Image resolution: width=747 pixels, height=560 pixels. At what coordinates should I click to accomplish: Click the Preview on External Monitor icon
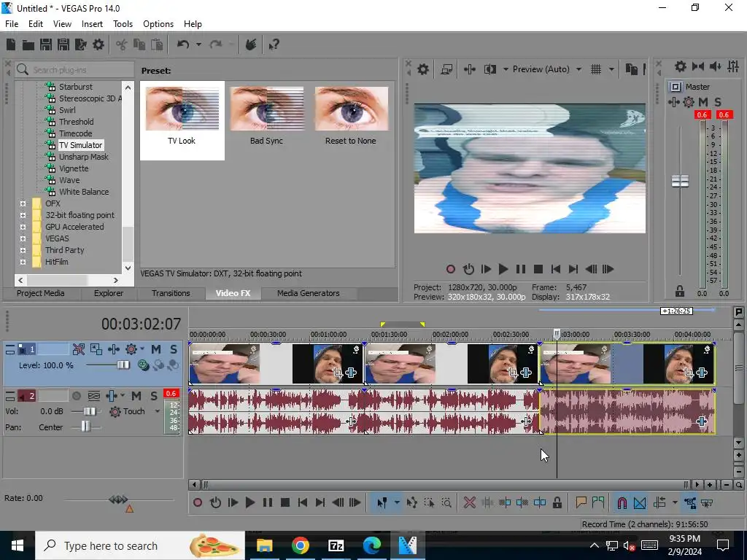click(446, 69)
